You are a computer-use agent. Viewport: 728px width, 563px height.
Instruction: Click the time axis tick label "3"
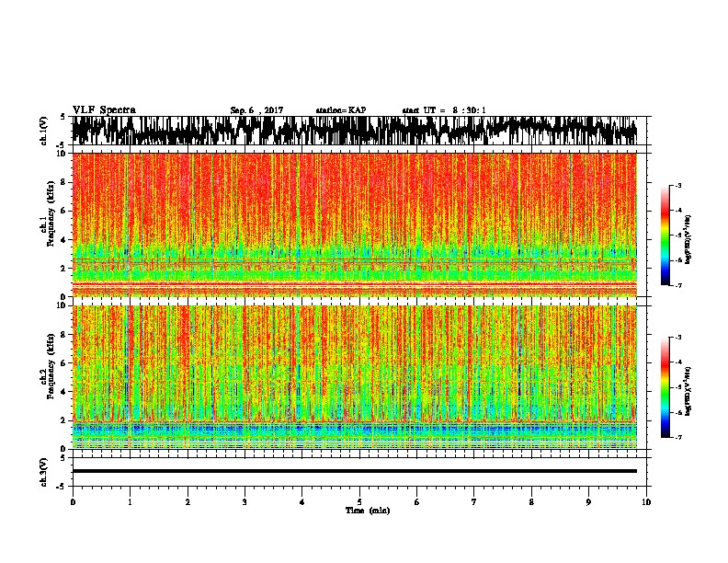click(x=245, y=502)
